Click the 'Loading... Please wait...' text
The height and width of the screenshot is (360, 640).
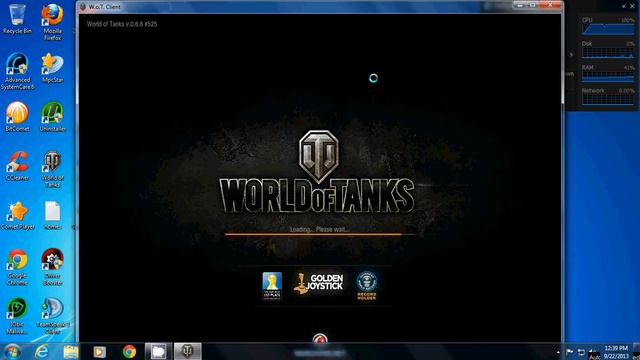320,229
